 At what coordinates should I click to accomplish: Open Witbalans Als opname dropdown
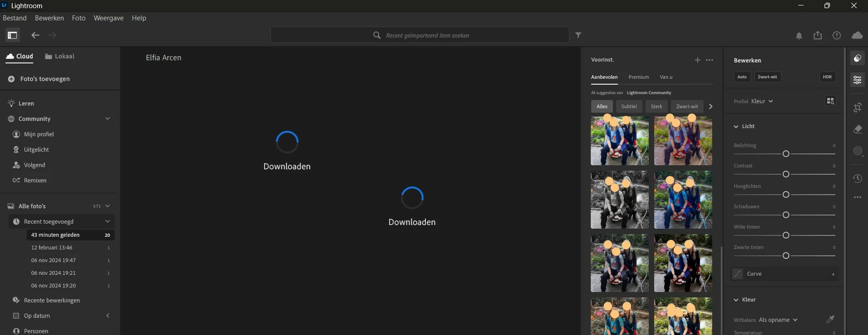[x=778, y=320]
